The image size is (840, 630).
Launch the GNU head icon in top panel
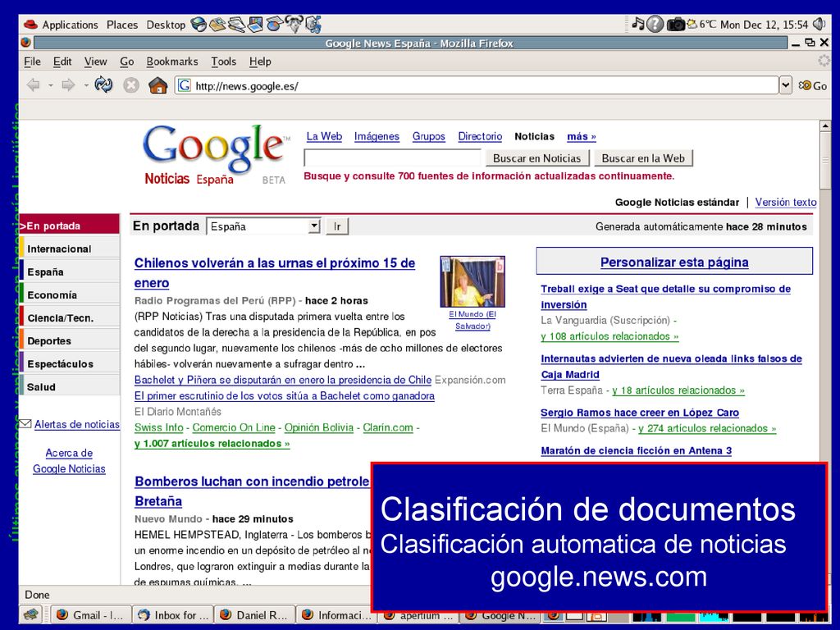coord(294,25)
